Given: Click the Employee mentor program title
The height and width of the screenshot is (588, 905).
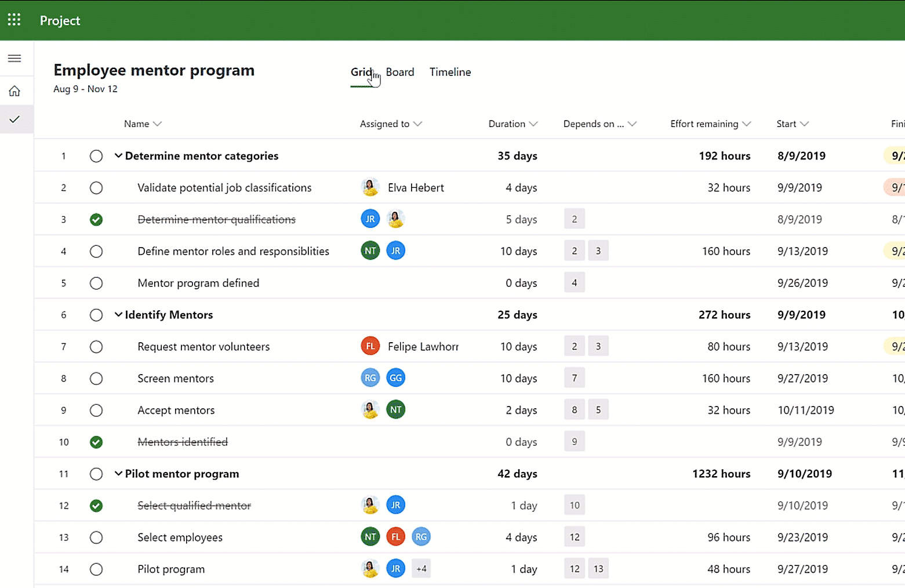Looking at the screenshot, I should (154, 70).
